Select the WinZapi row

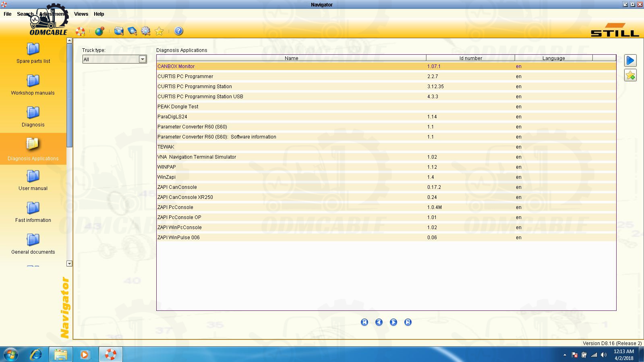(386, 177)
